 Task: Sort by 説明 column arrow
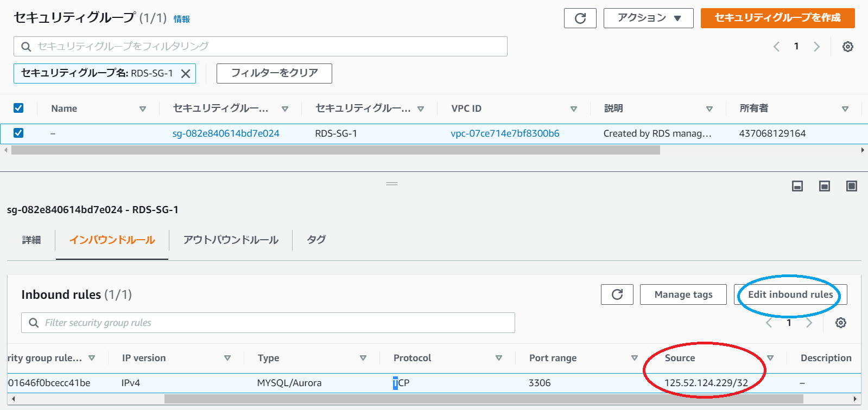tap(709, 109)
